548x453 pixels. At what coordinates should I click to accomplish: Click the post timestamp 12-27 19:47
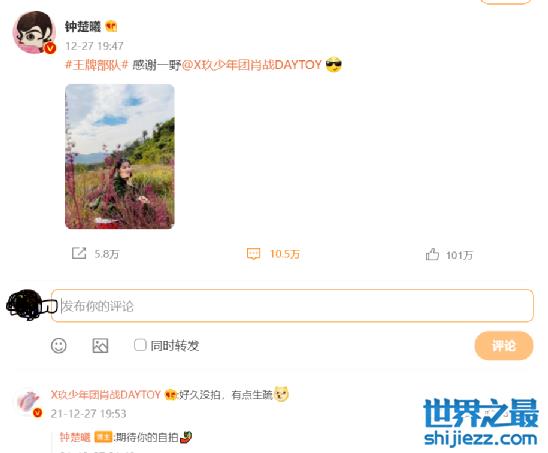pos(94,46)
